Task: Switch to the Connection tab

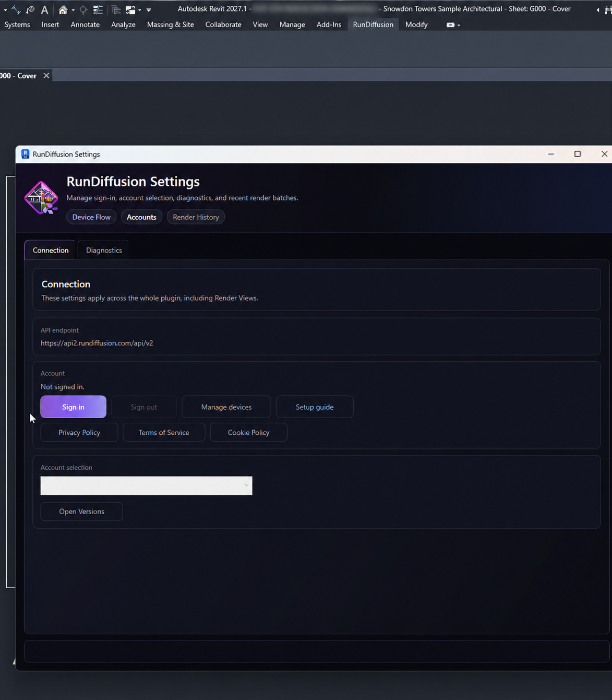Action: click(x=50, y=250)
